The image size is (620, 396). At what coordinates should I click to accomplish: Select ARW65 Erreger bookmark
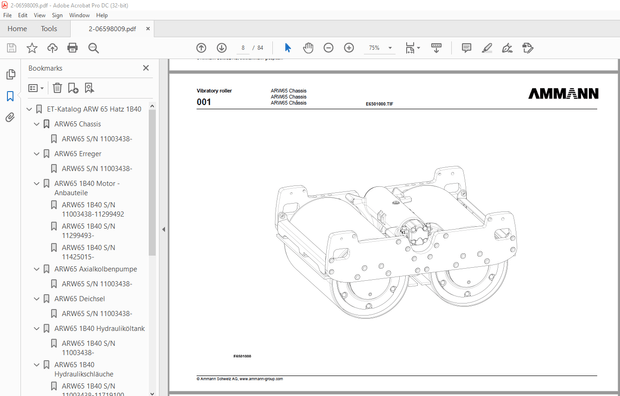point(78,154)
